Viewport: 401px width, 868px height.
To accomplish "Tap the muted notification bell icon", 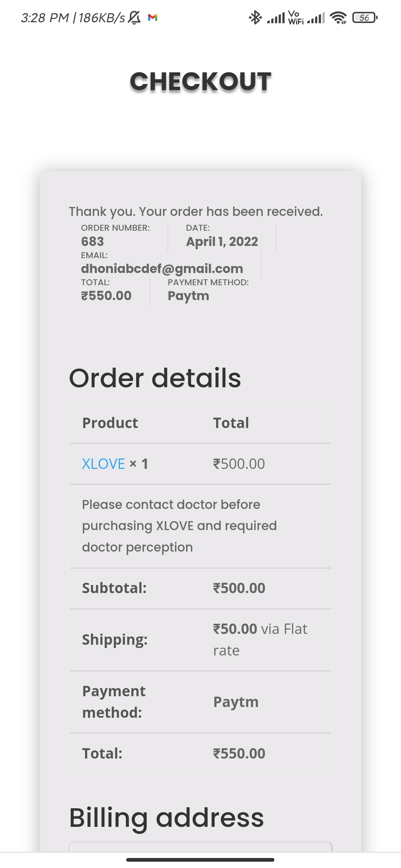I will pos(134,17).
